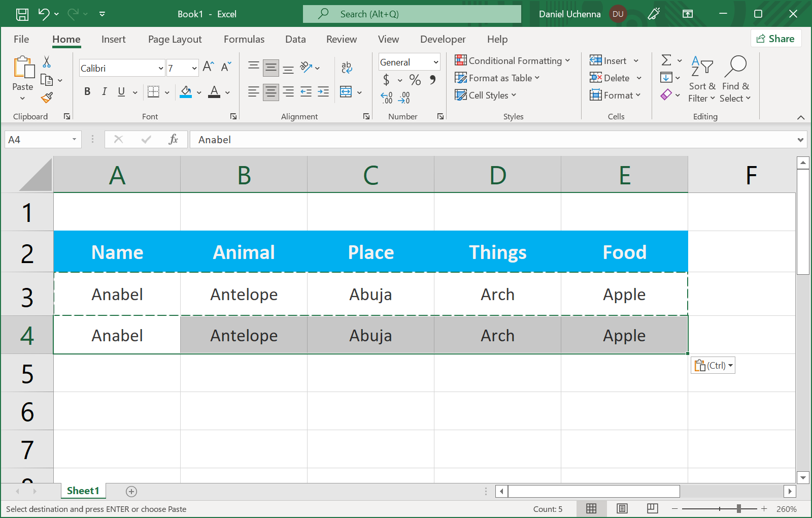Expand the General number format dropdown
Viewport: 812px width, 518px height.
point(435,62)
